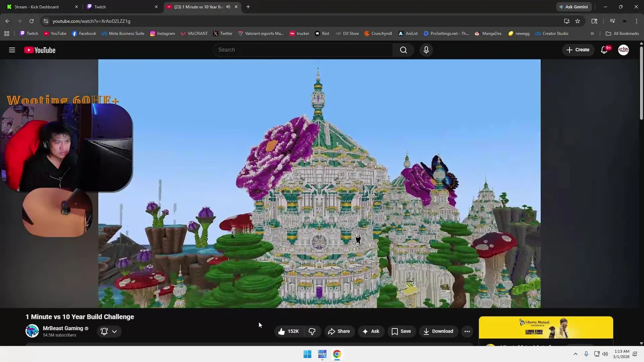Open a new browser tab

point(248,7)
